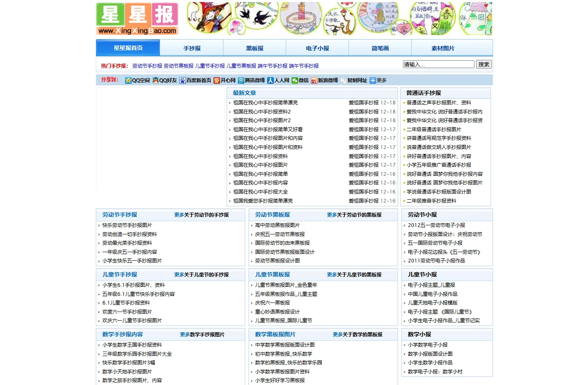
Task: Open 祖国在我心中手抄报大全 article
Action: pos(260,192)
